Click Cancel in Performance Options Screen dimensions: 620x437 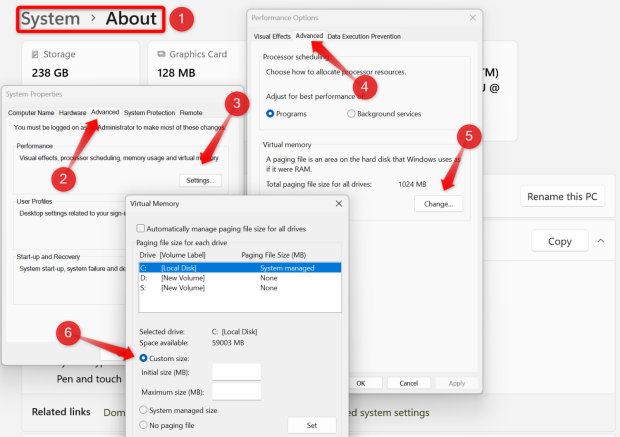(408, 383)
